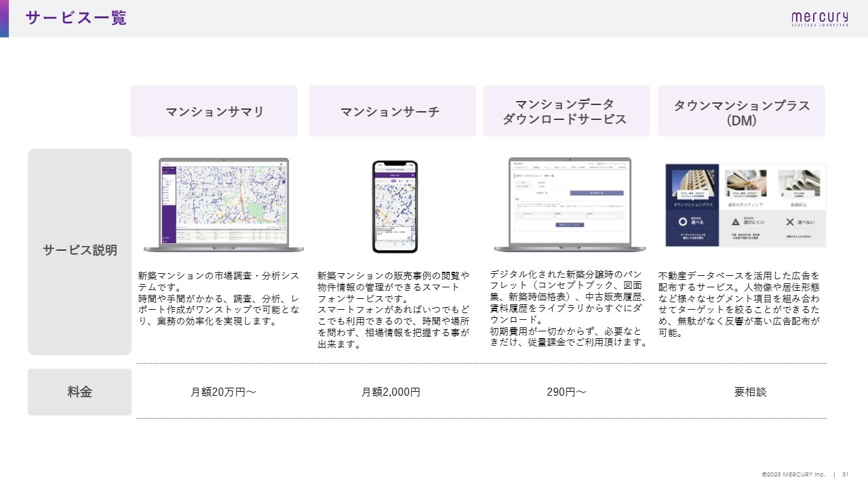Select the マンションデータダウンロードサービス header
This screenshot has height=488, width=868.
pyautogui.click(x=566, y=111)
